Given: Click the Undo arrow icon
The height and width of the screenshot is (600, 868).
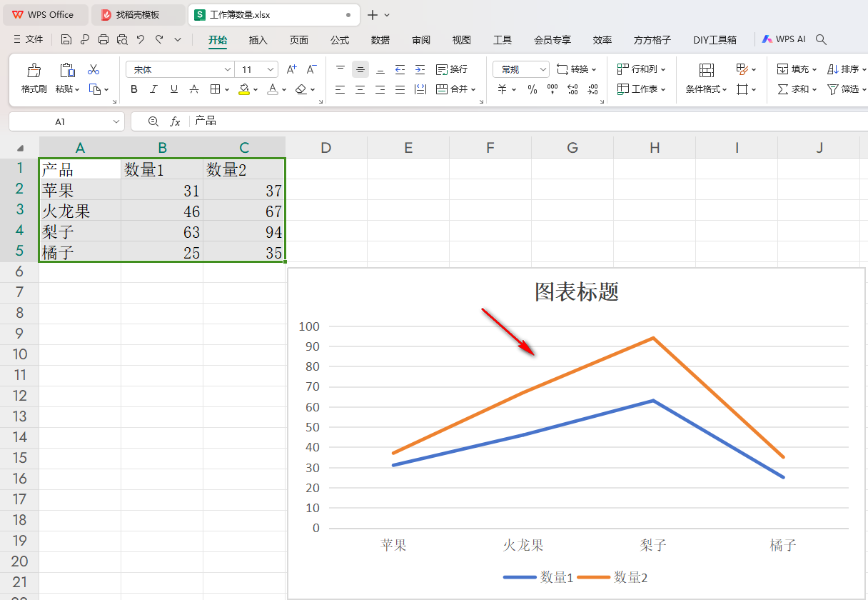Looking at the screenshot, I should click(141, 39).
